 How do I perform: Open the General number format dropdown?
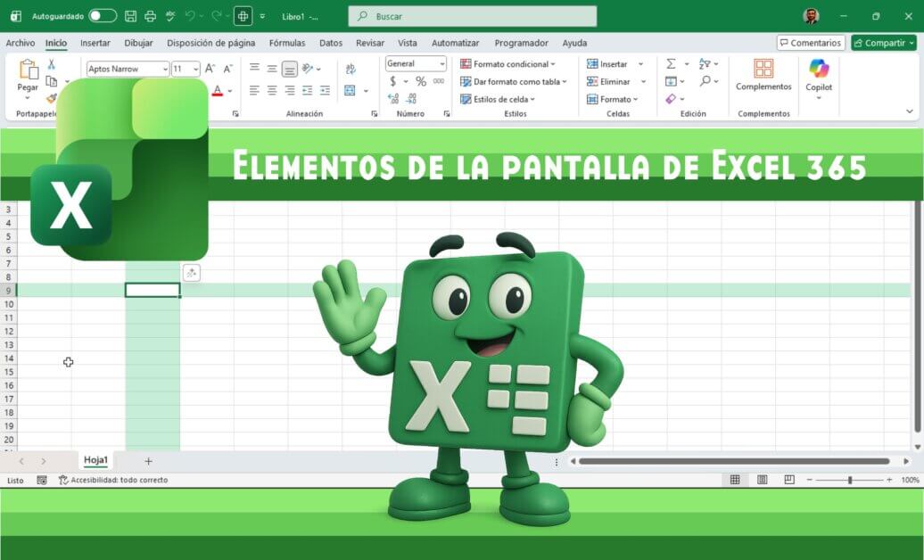point(442,62)
